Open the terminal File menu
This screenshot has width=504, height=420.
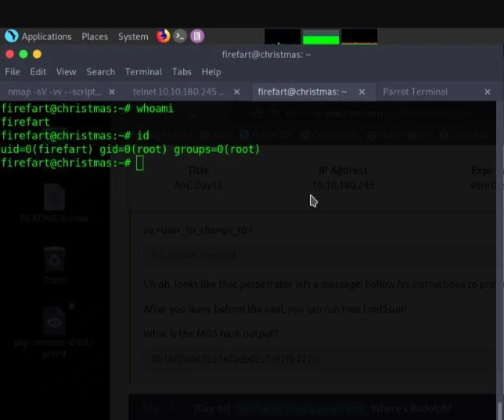tap(13, 72)
